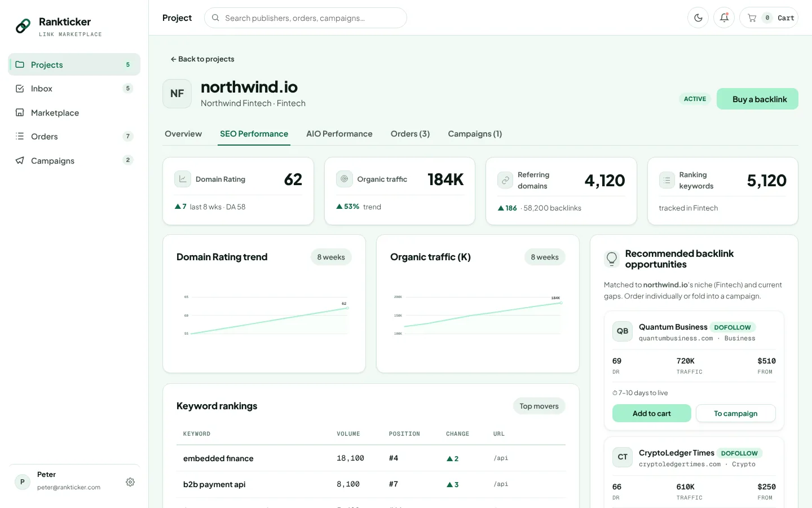Select the SEO Performance tab

pyautogui.click(x=254, y=134)
